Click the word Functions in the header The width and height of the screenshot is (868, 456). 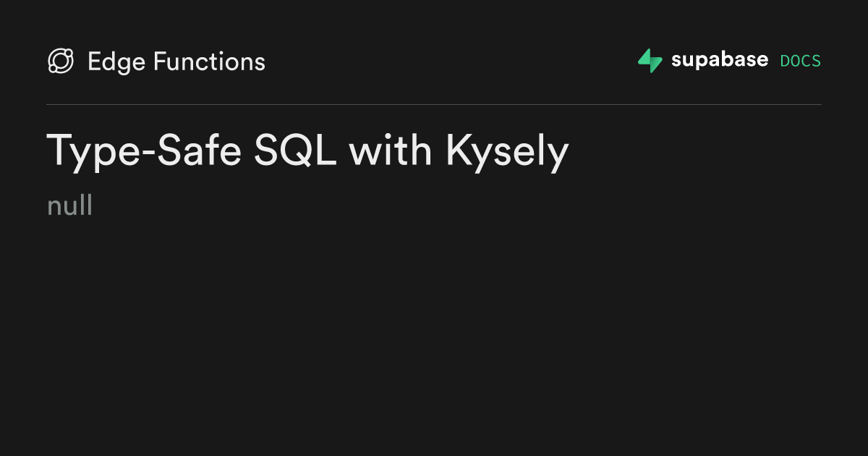(209, 62)
